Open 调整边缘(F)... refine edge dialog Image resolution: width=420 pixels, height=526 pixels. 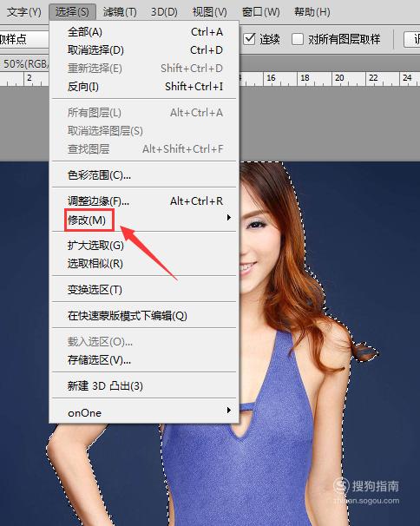(x=144, y=201)
